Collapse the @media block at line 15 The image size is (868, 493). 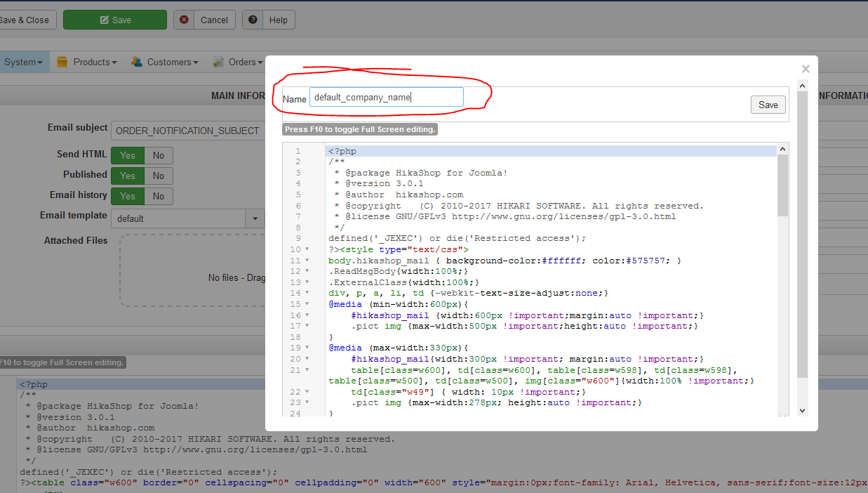307,305
